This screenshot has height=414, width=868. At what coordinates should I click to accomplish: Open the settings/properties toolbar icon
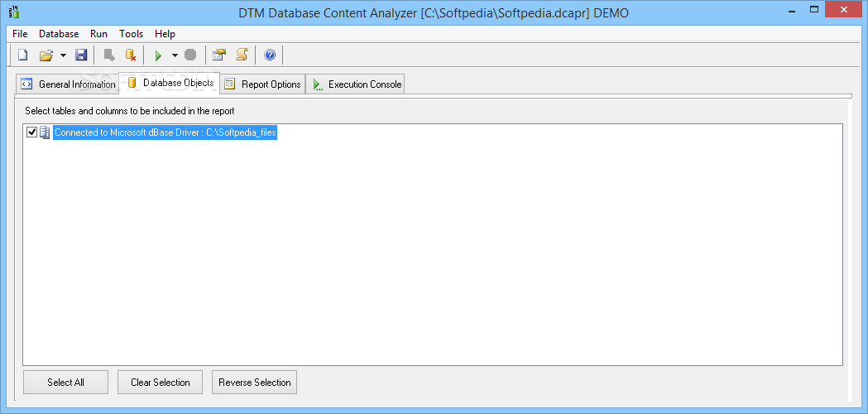click(219, 55)
